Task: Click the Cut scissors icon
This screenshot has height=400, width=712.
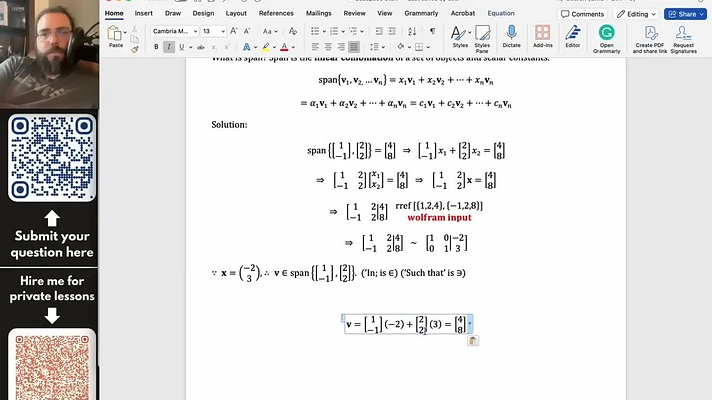Action: tap(134, 29)
